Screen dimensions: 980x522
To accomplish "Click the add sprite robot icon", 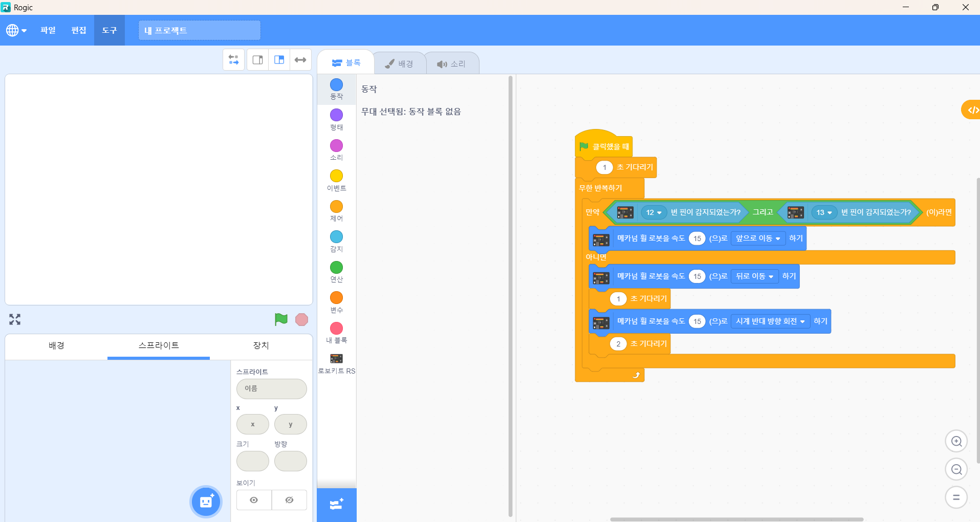I will pyautogui.click(x=206, y=502).
